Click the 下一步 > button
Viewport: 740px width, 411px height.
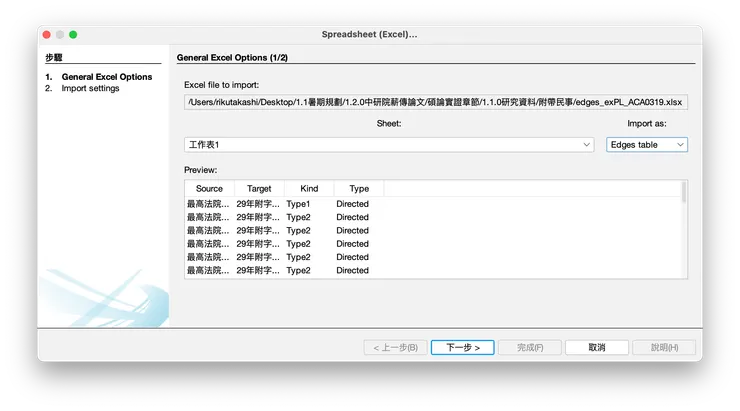(462, 348)
